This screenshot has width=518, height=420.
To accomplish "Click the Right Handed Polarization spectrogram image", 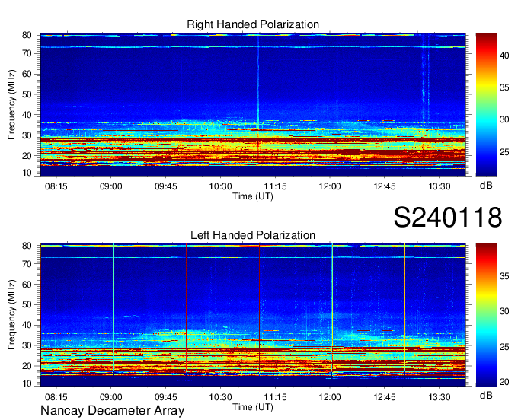I will click(x=253, y=104).
